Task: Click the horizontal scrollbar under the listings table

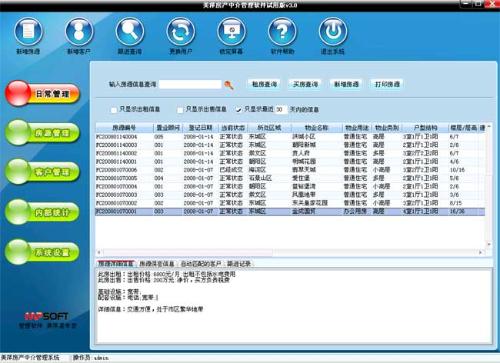Action: pos(289,252)
